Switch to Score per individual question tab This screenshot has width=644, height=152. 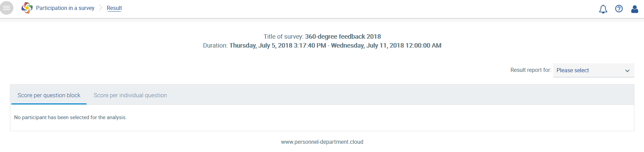130,95
